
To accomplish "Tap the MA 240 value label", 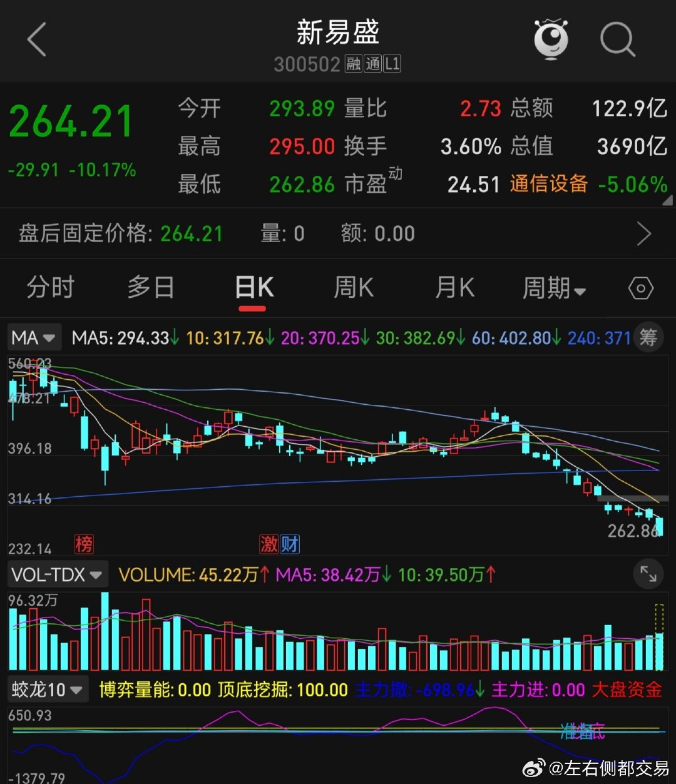I will pyautogui.click(x=599, y=339).
